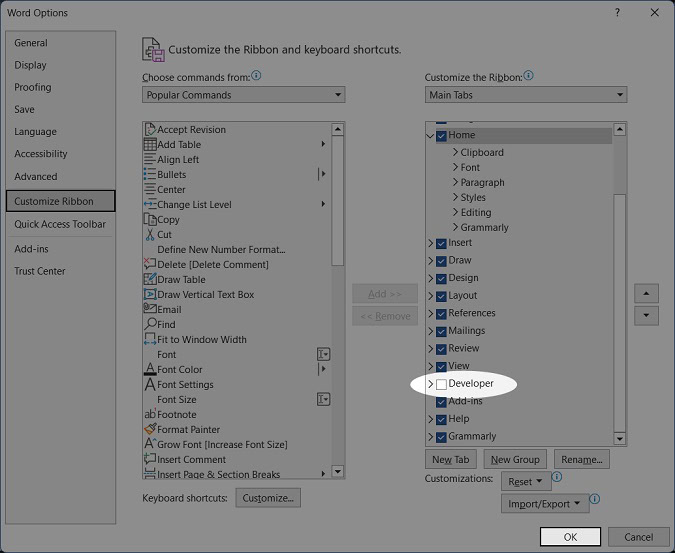Screen dimensions: 675x553
Task: Click the OK button
Action: click(x=570, y=537)
